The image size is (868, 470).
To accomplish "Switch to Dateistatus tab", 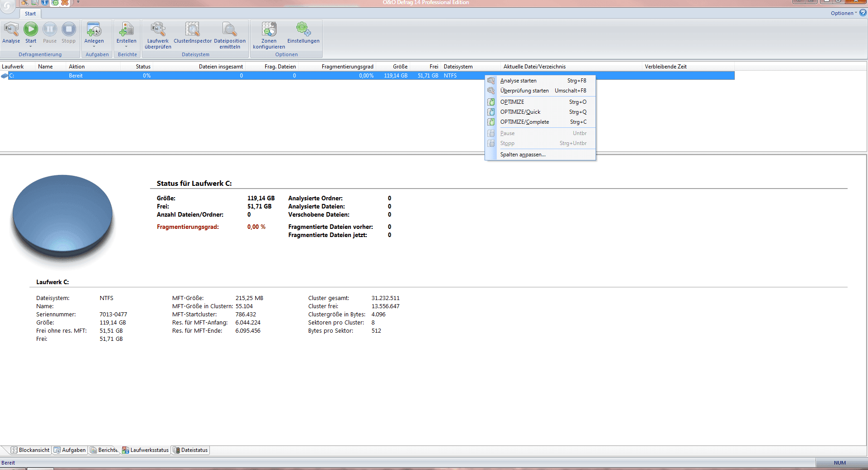I will 190,450.
